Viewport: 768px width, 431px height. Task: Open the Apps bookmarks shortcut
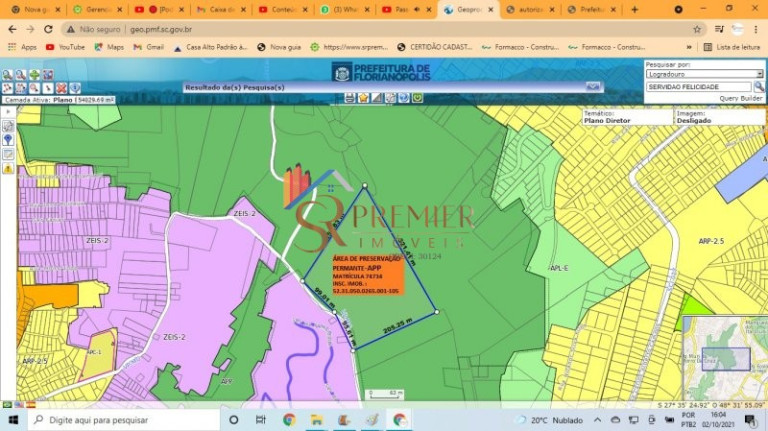point(22,47)
